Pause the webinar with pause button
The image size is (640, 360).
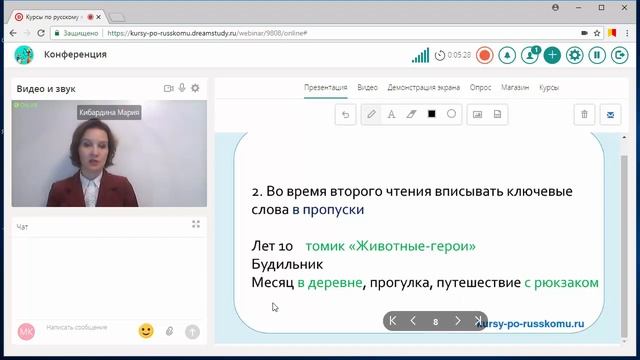(597, 55)
